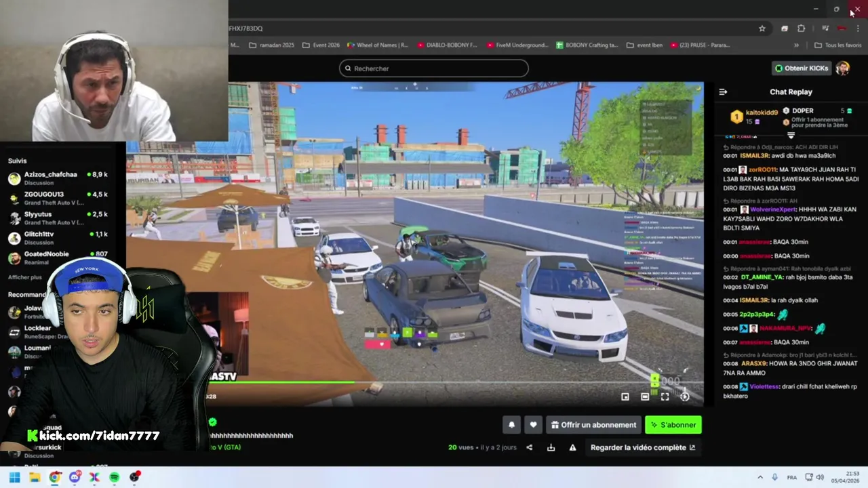Open the BOBONY Crafting bookmark
This screenshot has width=868, height=488.
[587, 45]
